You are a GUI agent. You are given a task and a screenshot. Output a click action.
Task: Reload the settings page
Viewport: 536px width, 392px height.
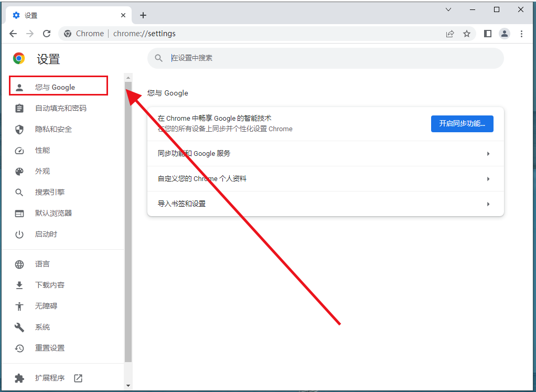tap(47, 34)
